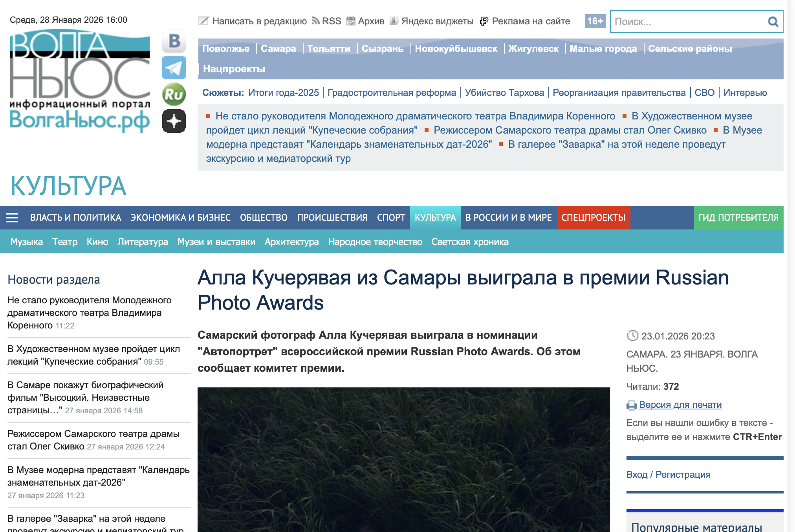The height and width of the screenshot is (532, 795).
Task: Open the Самара region tab
Action: tap(278, 49)
